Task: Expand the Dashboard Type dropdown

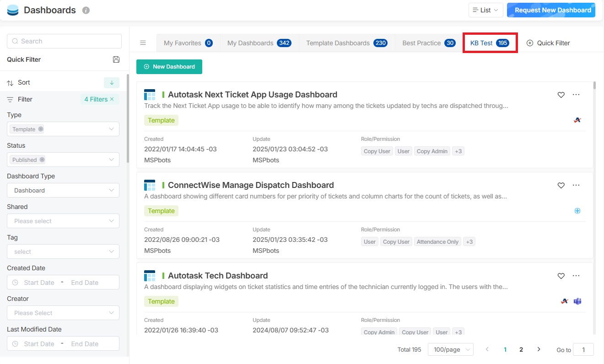Action: (x=63, y=191)
